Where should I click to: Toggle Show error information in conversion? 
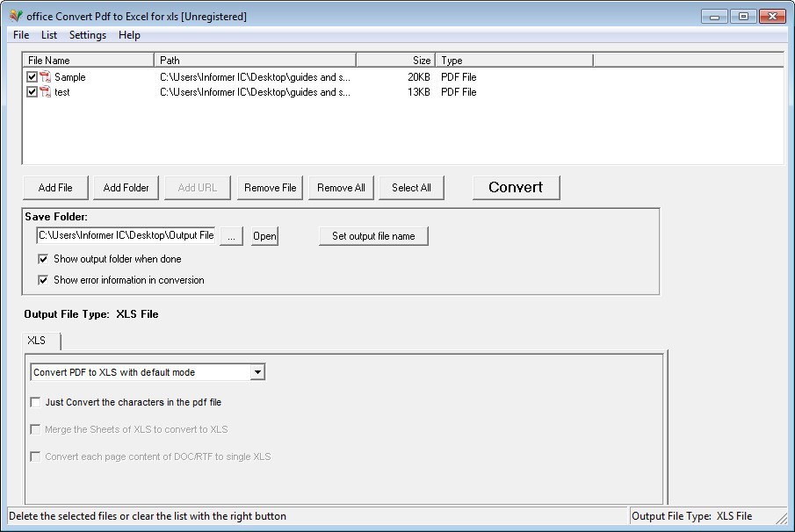(x=43, y=280)
